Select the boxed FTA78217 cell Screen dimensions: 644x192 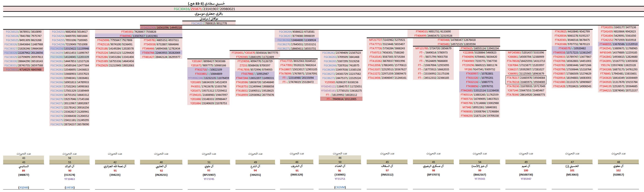pos(525,78)
